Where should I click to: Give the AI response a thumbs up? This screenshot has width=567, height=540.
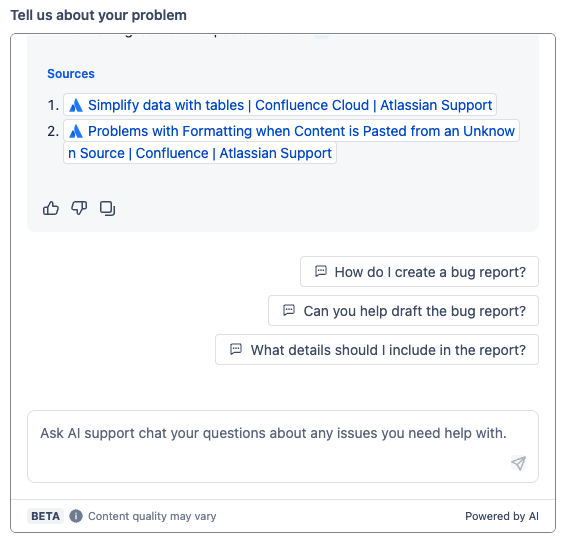click(51, 208)
